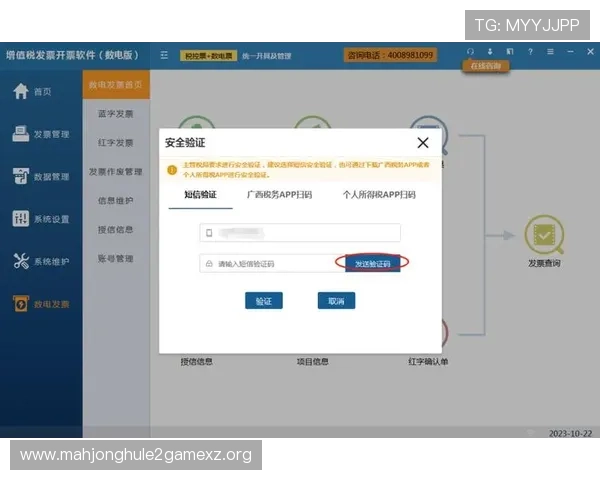The image size is (600, 480).
Task: Click the online consultation headset icon
Action: click(x=470, y=52)
